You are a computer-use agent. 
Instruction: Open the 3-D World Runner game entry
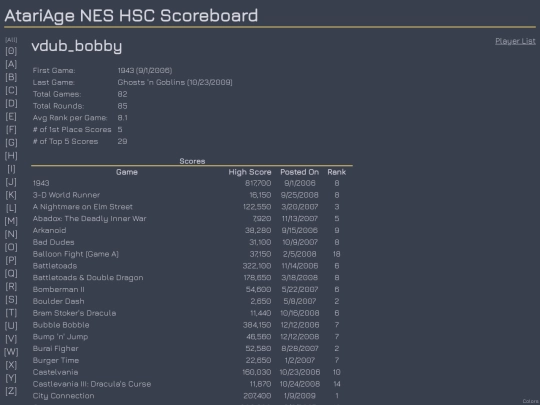66,195
